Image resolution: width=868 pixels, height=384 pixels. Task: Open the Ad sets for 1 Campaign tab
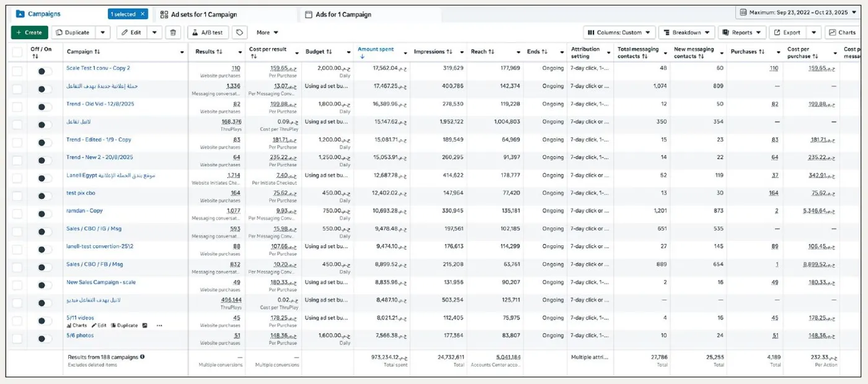[x=198, y=14]
